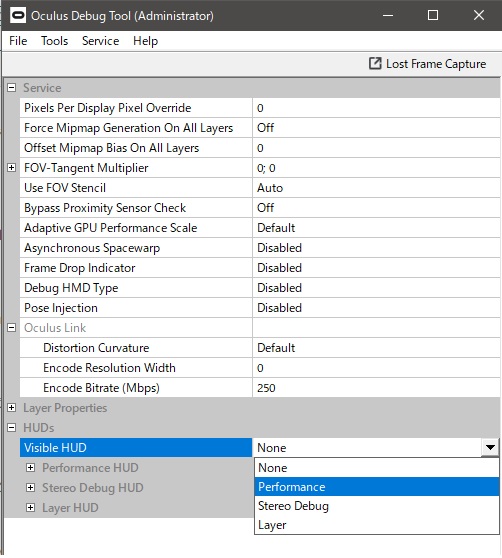Click Adaptive GPU Performance Scale value
The width and height of the screenshot is (502, 558).
coord(376,228)
